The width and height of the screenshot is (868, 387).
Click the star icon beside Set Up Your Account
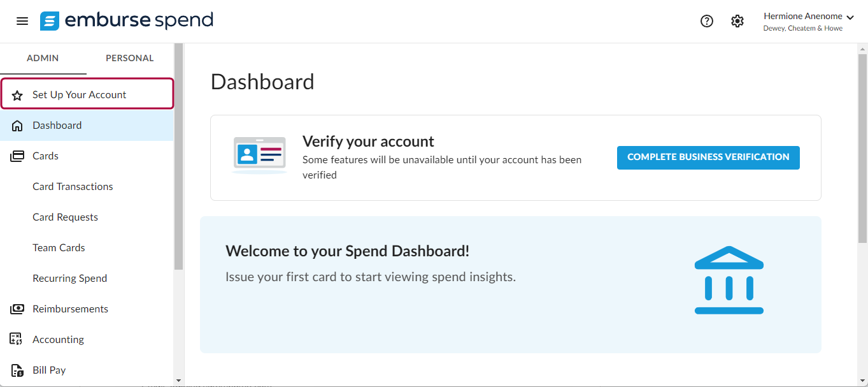pyautogui.click(x=17, y=95)
